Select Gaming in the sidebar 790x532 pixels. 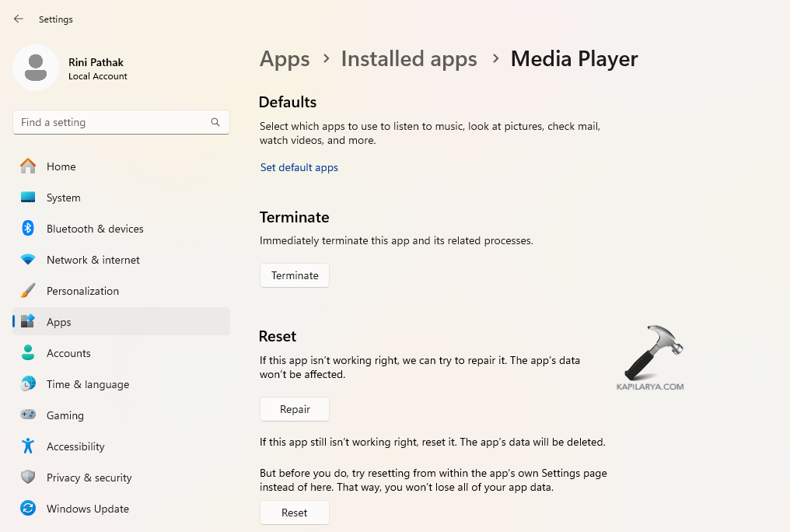65,415
